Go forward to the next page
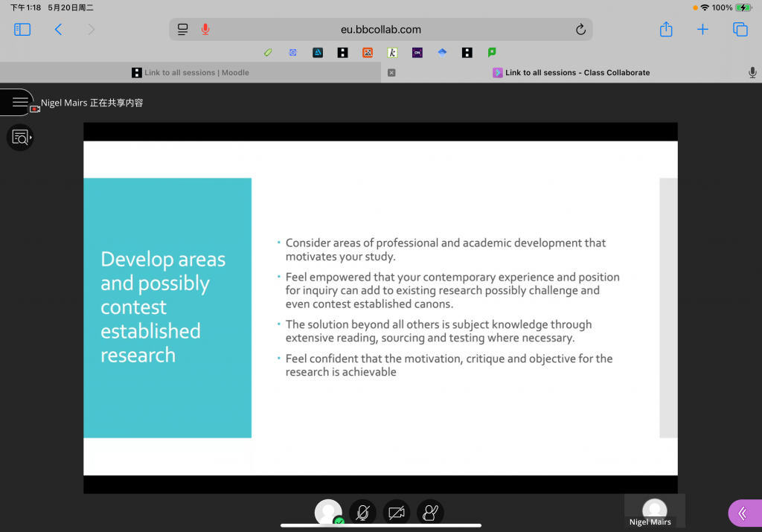The width and height of the screenshot is (762, 532). (91, 30)
